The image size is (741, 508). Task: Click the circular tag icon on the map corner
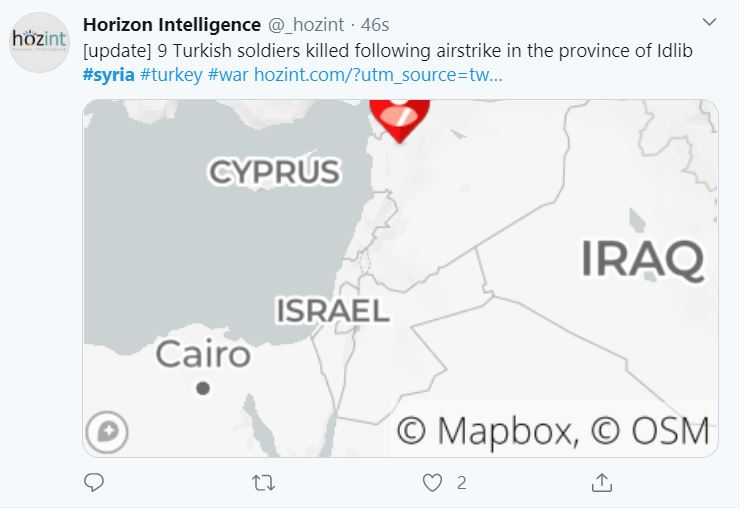point(107,432)
